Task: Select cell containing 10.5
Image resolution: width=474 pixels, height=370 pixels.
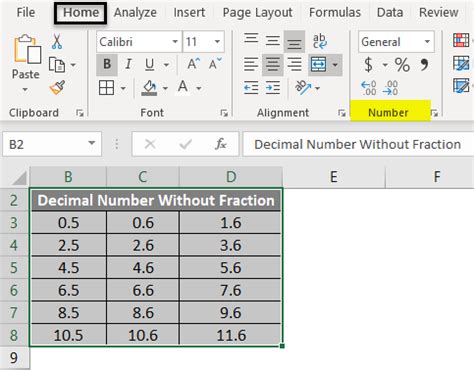Action: [68, 335]
